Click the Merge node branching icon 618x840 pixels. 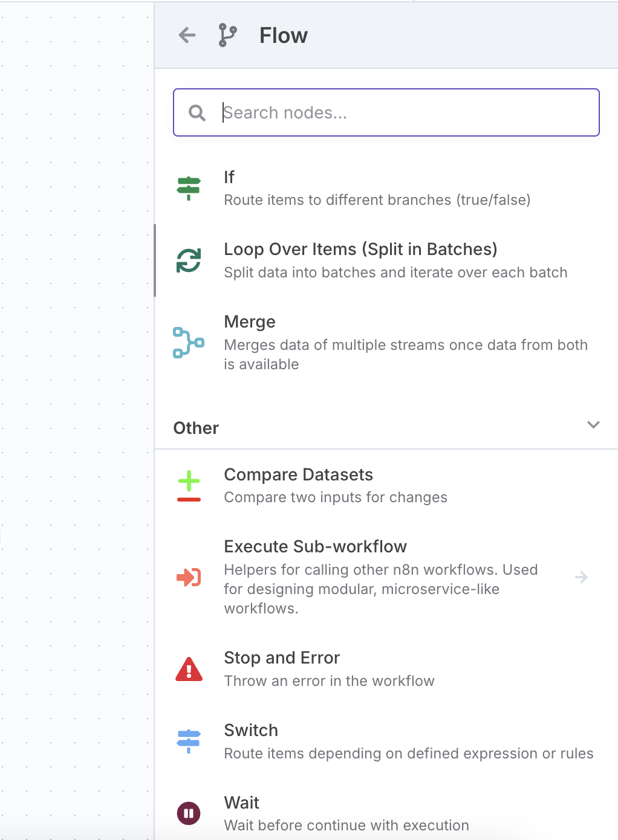point(189,343)
